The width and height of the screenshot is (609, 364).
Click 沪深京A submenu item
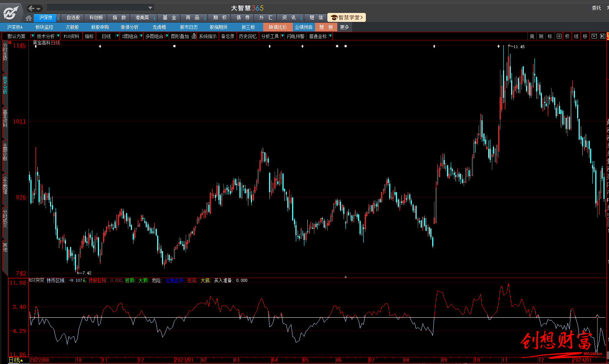point(15,27)
